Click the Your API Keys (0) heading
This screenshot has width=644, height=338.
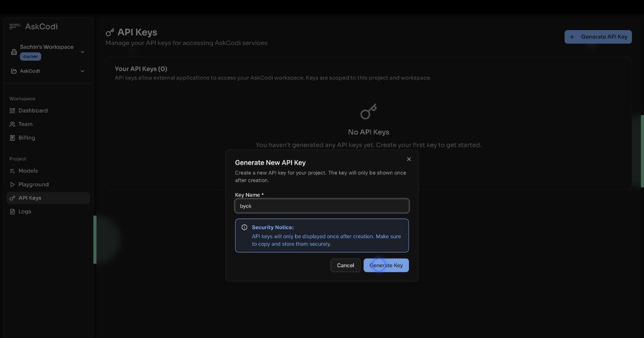pos(141,69)
